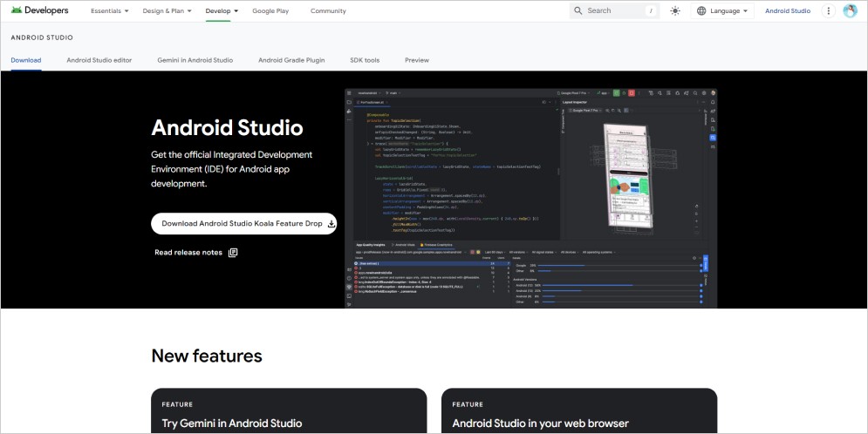Expand the Develop dropdown menu
Viewport: 868px width, 434px height.
click(222, 10)
